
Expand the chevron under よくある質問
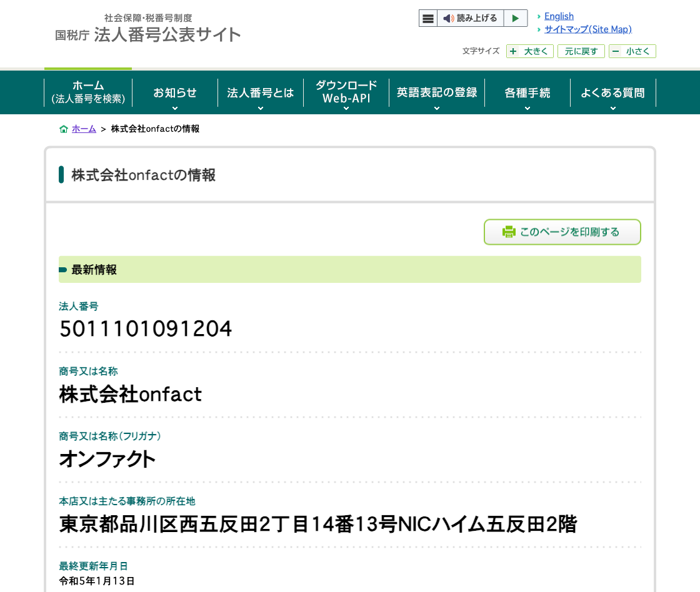(x=613, y=109)
